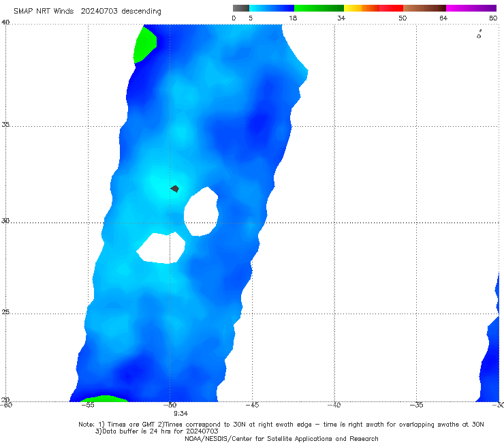Viewport: 504px width, 443px height.
Task: Click the "SMAP NRT Winds" title text
Action: (44, 11)
